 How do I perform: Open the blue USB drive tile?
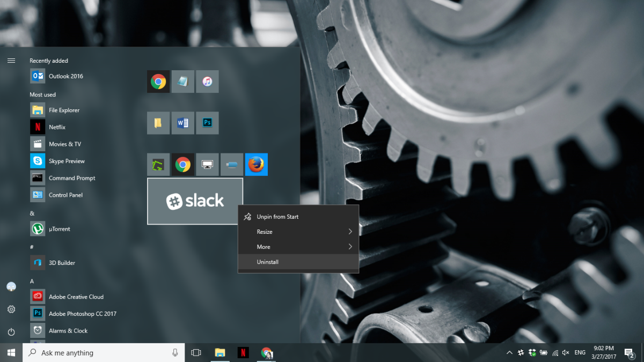coord(232,165)
